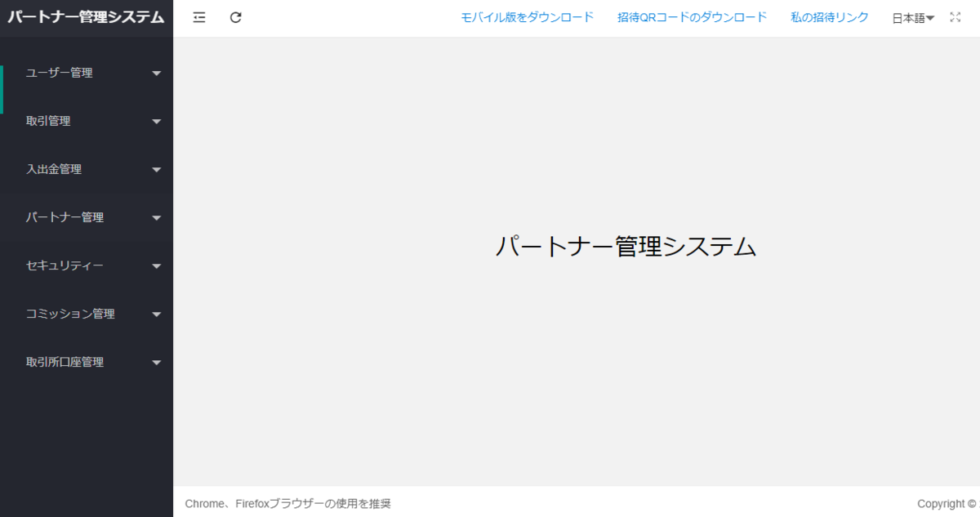This screenshot has width=980, height=517.
Task: Toggle fullscreen with the expand icon
Action: [955, 17]
